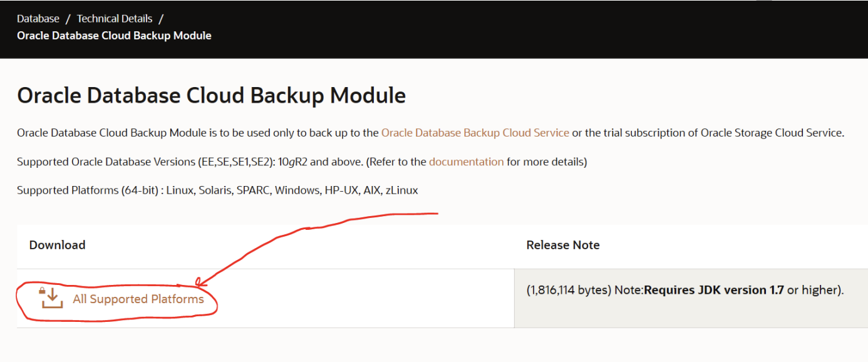Click the slash separator after Database breadcrumb
The image size is (868, 362).
click(68, 19)
